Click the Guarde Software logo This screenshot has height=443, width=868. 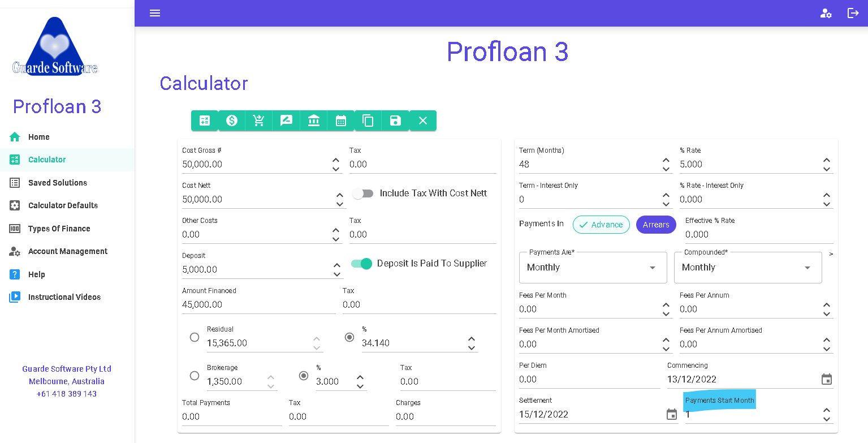(x=55, y=46)
